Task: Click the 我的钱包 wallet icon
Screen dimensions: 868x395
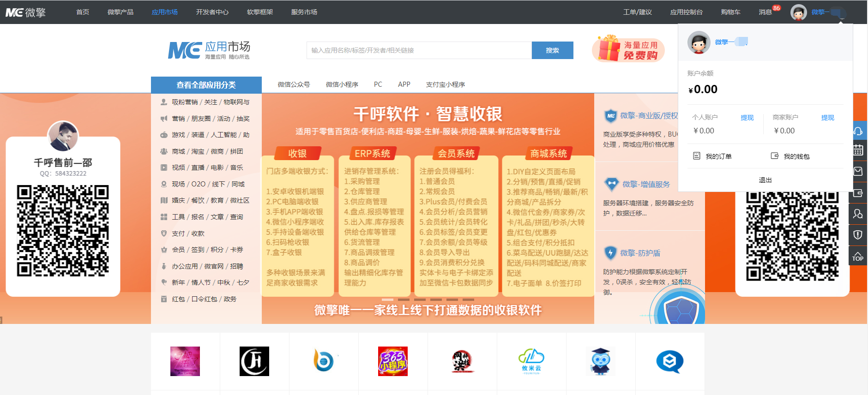Action: (775, 156)
